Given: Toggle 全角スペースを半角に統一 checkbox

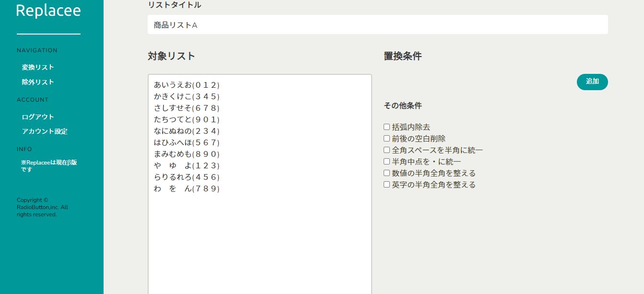Looking at the screenshot, I should coord(386,150).
